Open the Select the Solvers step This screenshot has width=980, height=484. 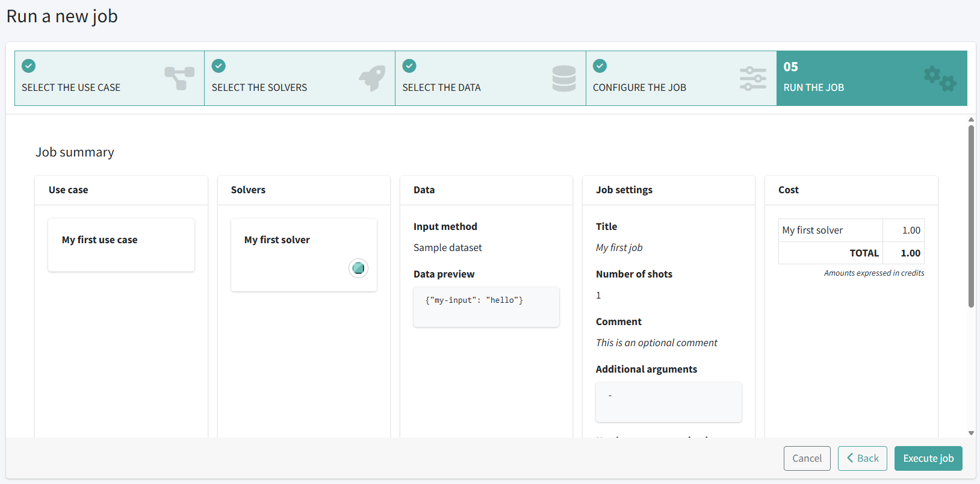click(x=259, y=87)
